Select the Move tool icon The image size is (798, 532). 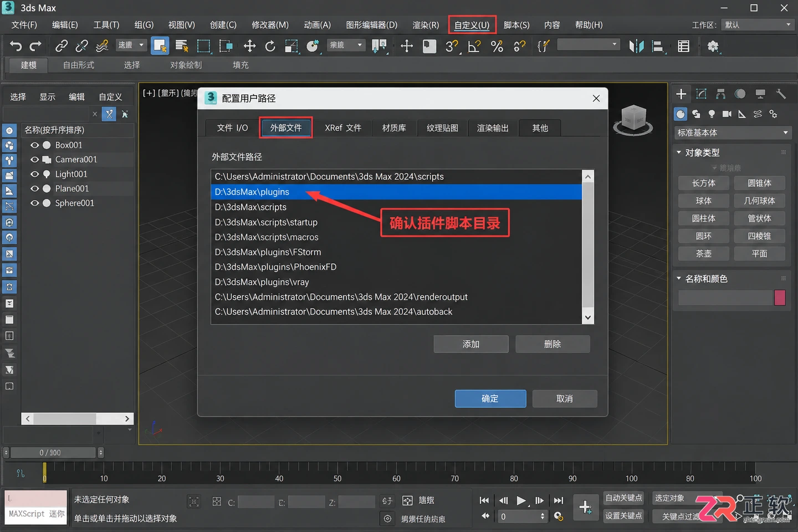coord(250,46)
